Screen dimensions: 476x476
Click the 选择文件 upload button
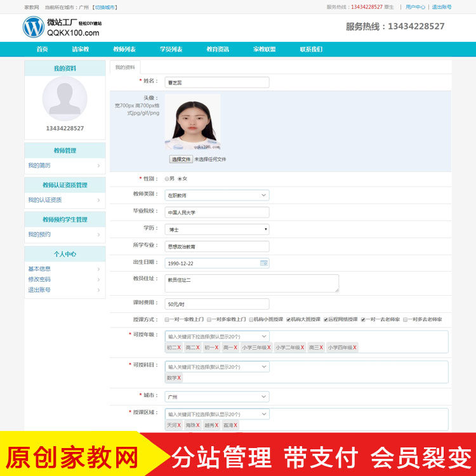[x=181, y=159]
